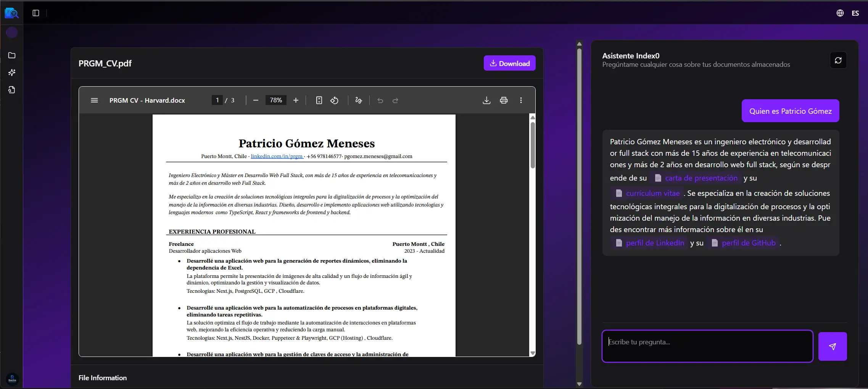Open the PDF viewer more actions menu
Viewport: 868px width, 389px height.
click(521, 100)
